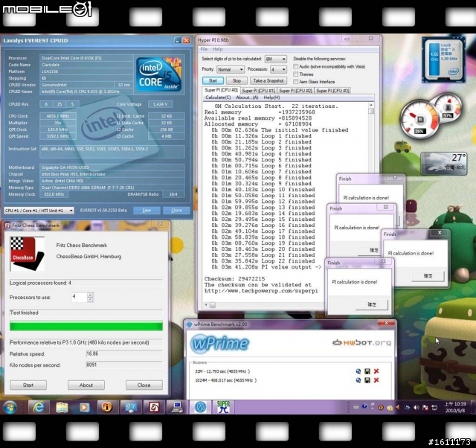Viewport: 476px width, 448px height.
Task: Click the Kilo nodes per second value 8091
Action: pos(124,365)
